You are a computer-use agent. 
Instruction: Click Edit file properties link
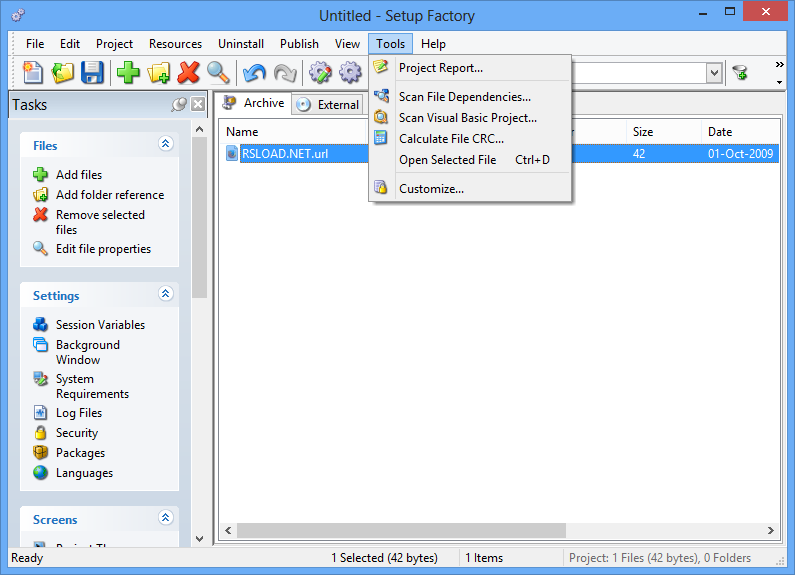(103, 249)
